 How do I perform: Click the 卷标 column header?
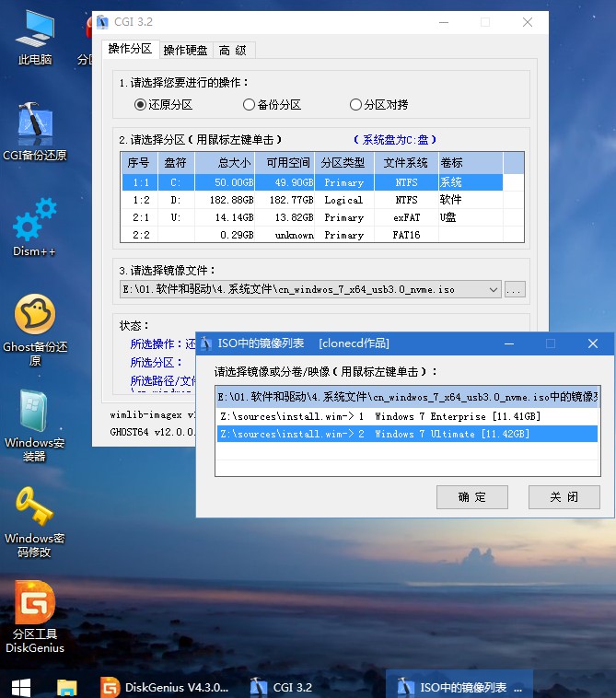(x=471, y=162)
